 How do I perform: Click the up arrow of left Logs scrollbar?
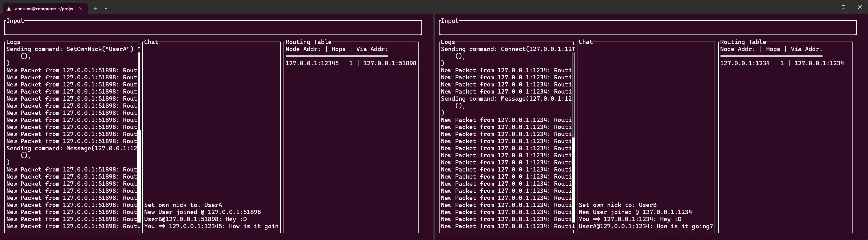coord(139,49)
